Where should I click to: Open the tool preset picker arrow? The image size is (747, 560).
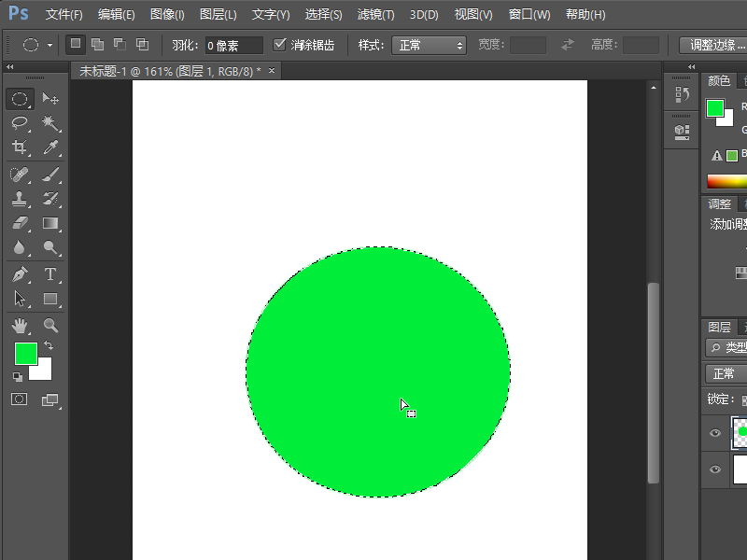pyautogui.click(x=49, y=45)
